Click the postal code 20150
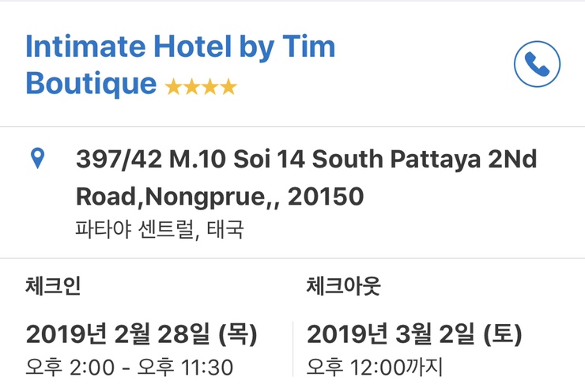 [x=326, y=197]
